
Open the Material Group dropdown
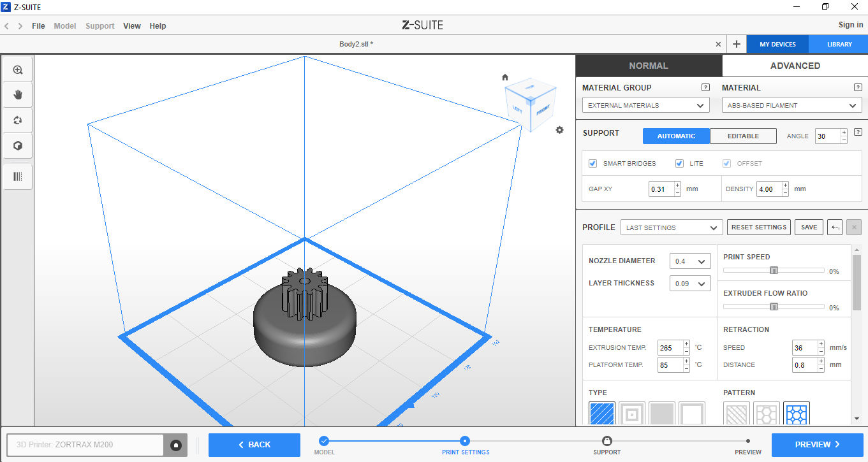coord(645,105)
